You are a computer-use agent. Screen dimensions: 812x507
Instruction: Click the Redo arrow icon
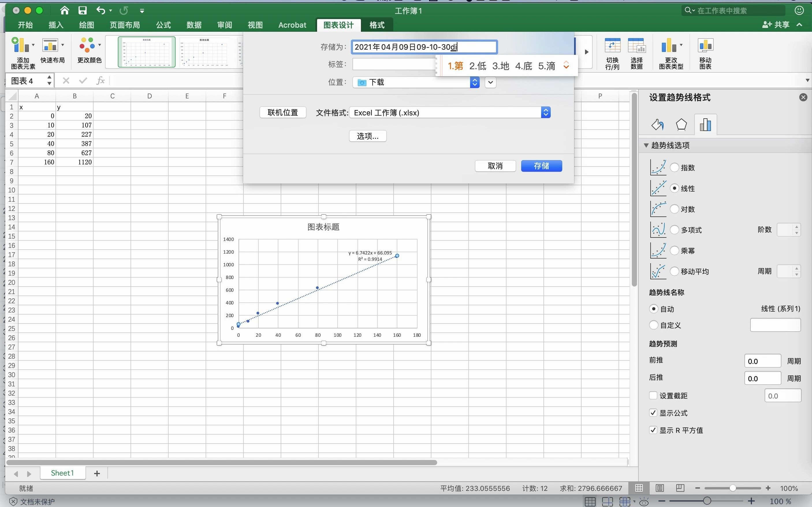[x=124, y=11]
